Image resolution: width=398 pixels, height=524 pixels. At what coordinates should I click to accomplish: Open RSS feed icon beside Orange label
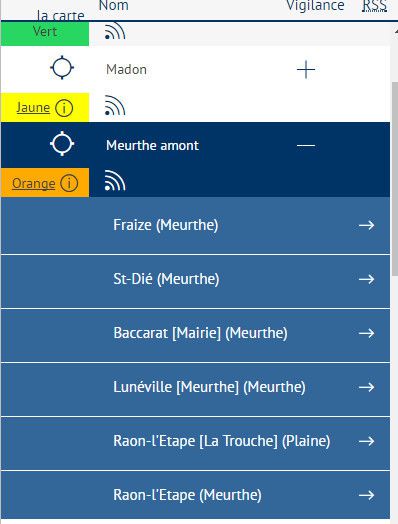115,181
